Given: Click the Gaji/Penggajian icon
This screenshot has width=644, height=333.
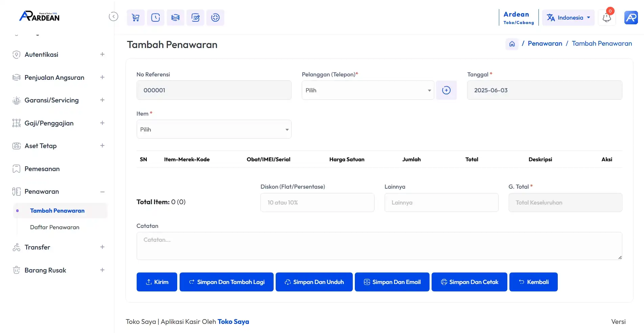Looking at the screenshot, I should (x=16, y=123).
